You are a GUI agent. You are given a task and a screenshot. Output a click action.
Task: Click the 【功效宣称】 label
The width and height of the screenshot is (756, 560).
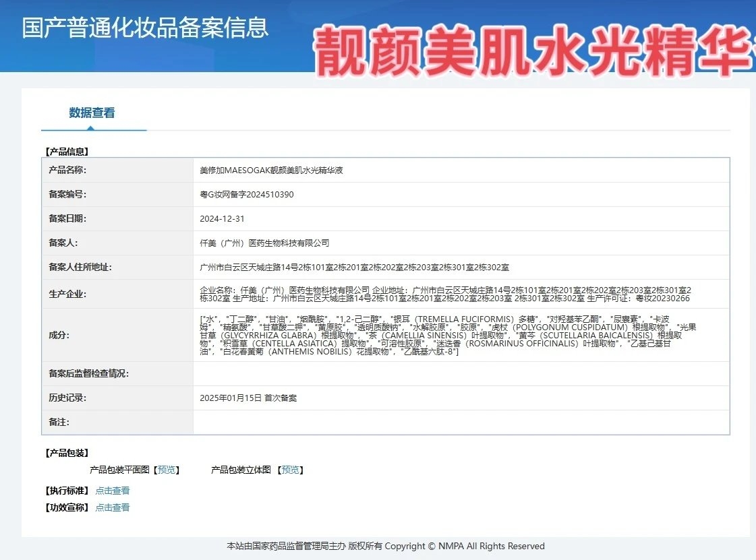(67, 507)
